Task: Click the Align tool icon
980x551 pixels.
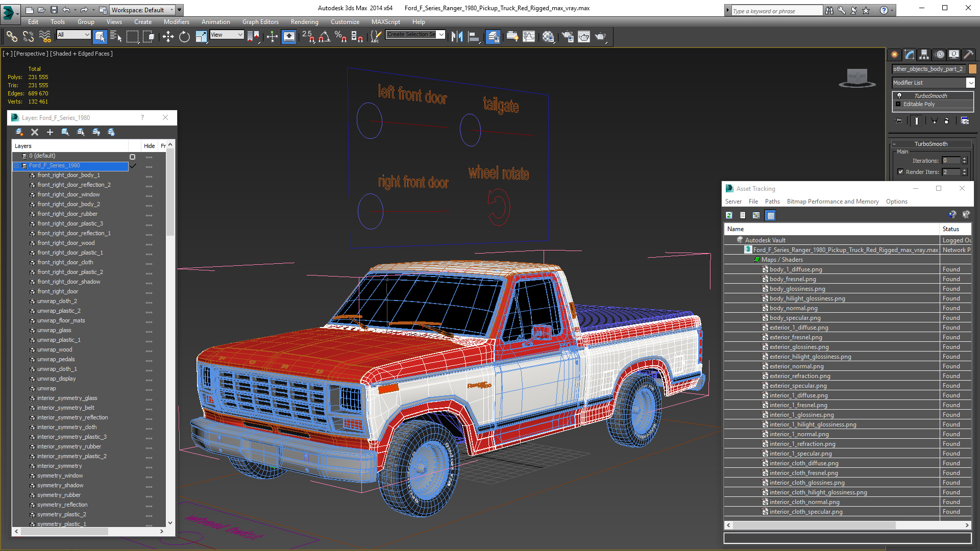Action: pos(474,36)
